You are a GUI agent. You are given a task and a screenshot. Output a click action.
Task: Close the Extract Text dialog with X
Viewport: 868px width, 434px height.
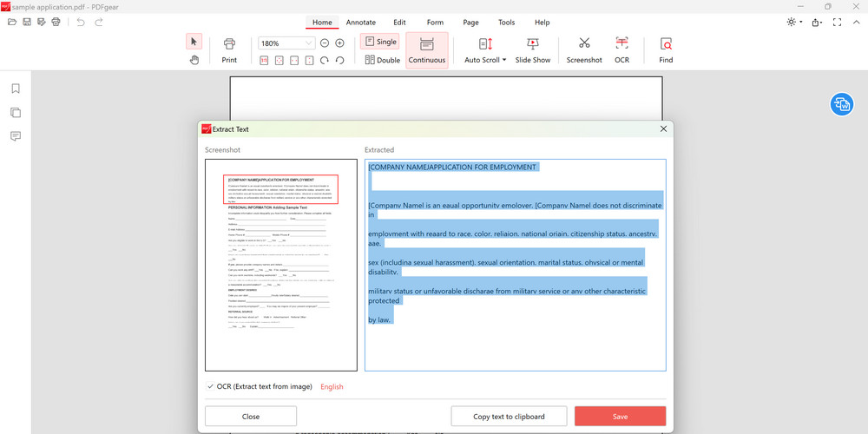point(664,129)
